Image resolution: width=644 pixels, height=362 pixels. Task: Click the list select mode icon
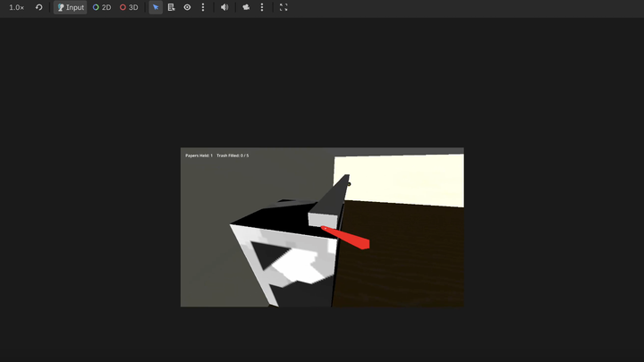click(171, 7)
